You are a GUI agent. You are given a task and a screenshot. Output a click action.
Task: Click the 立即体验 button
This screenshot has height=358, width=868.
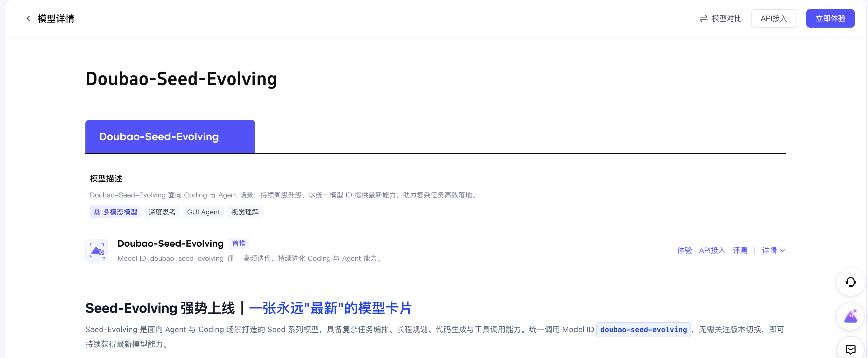click(x=830, y=18)
